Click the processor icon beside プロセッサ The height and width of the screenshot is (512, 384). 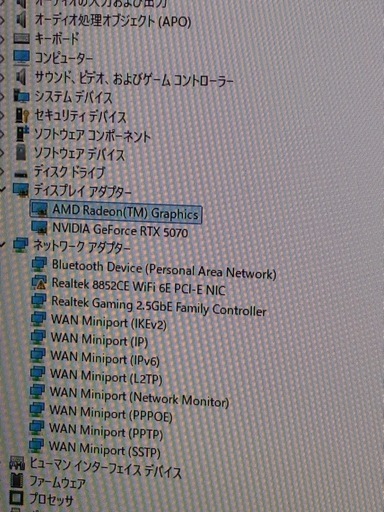pyautogui.click(x=16, y=498)
